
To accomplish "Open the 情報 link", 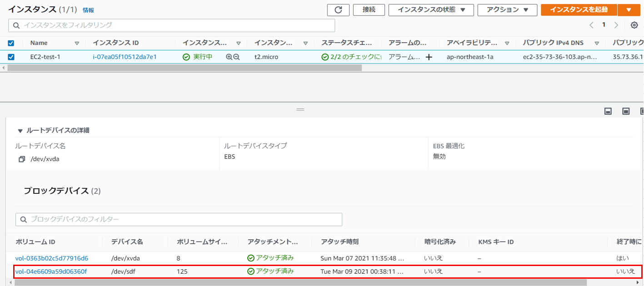I will [x=88, y=10].
